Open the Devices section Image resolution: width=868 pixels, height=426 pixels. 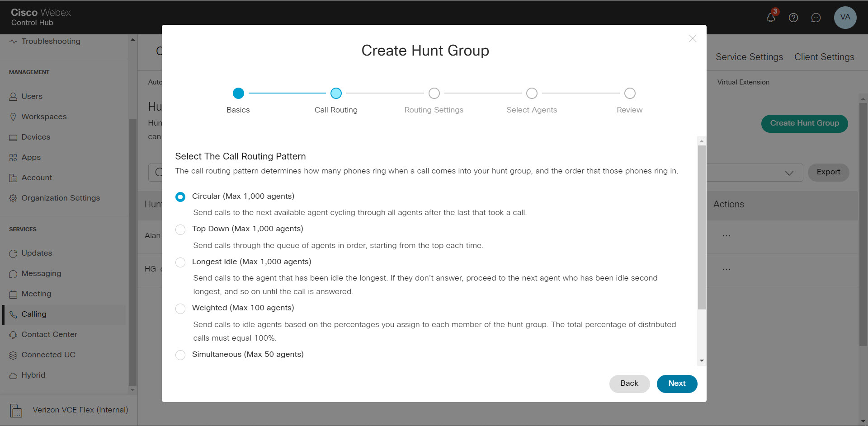click(36, 137)
